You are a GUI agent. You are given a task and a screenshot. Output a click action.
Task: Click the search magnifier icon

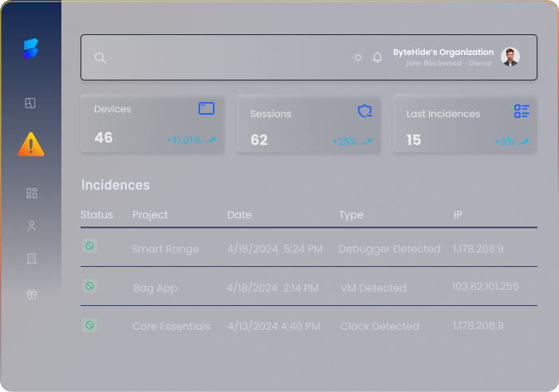[100, 57]
